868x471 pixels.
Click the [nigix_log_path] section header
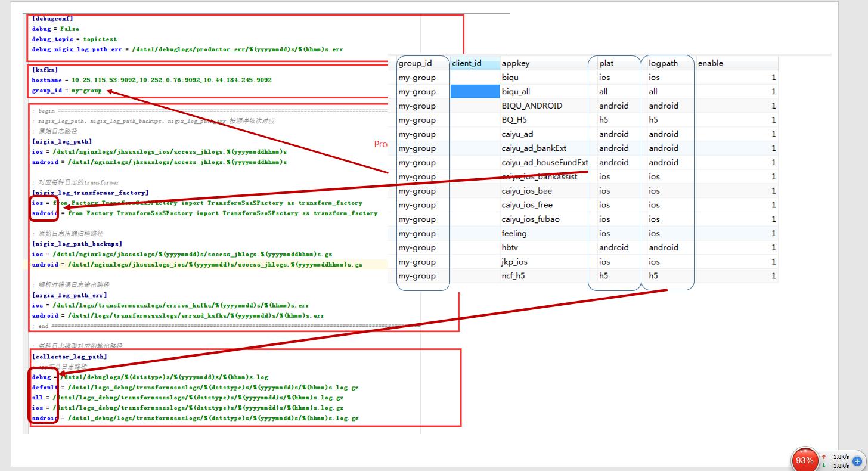pyautogui.click(x=61, y=141)
